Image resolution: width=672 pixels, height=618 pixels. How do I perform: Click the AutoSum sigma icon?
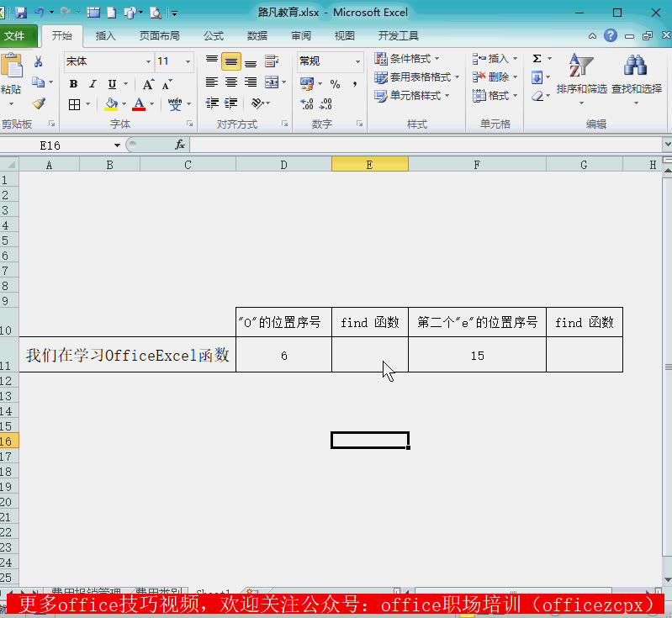click(x=537, y=59)
